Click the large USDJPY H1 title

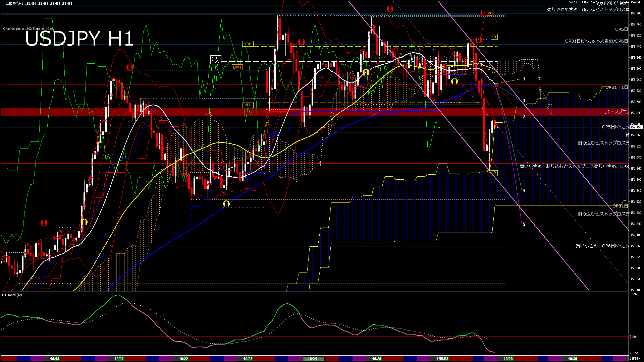[x=79, y=39]
